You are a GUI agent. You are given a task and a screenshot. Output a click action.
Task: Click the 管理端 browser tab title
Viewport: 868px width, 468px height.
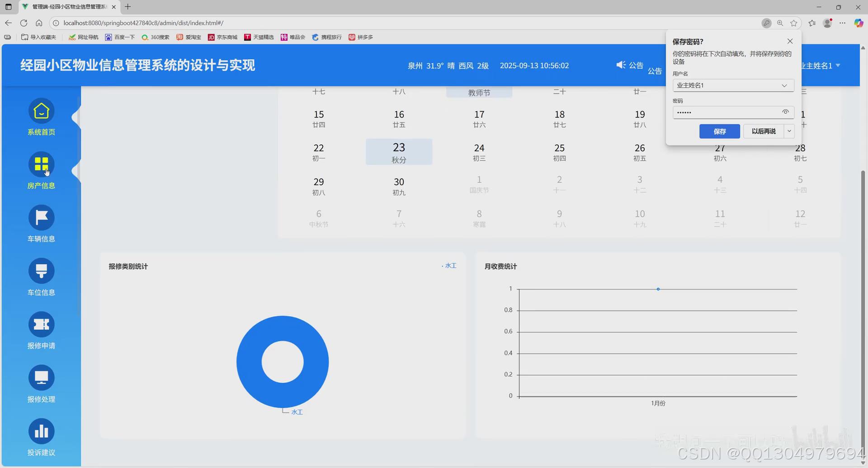[69, 7]
